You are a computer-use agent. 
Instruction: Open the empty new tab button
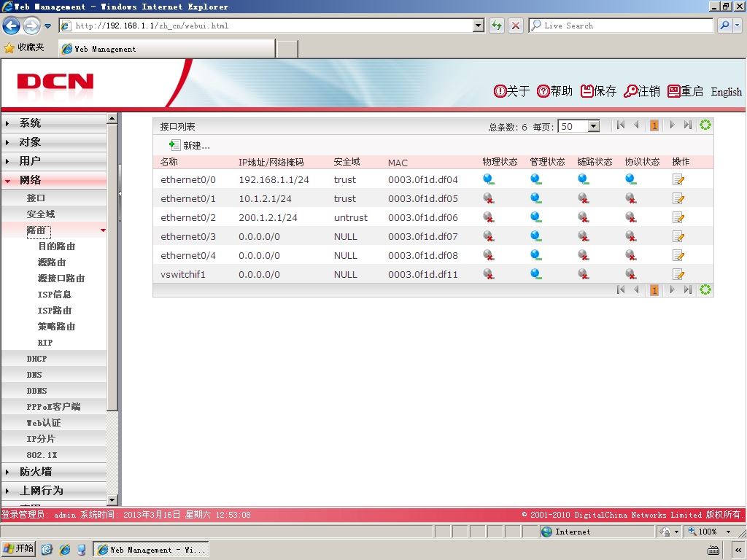tap(287, 49)
